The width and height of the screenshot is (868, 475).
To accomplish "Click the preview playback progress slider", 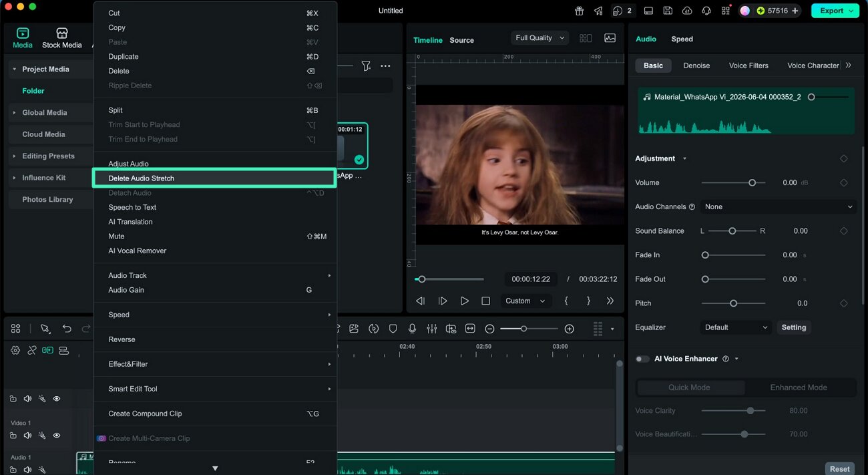I will [449, 279].
